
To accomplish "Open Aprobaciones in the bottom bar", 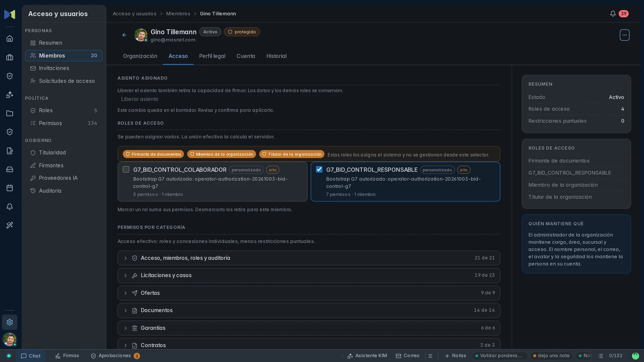I will pos(115,356).
